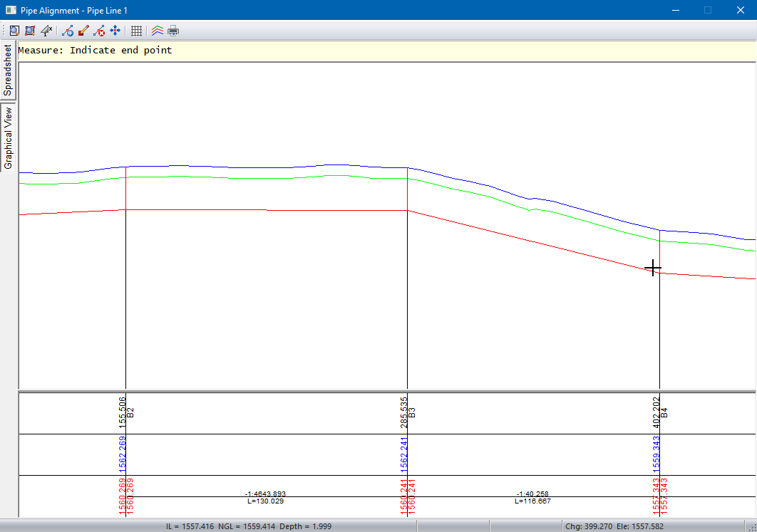This screenshot has height=532, width=757.
Task: Activate the Move Point arrows tool
Action: tap(115, 31)
